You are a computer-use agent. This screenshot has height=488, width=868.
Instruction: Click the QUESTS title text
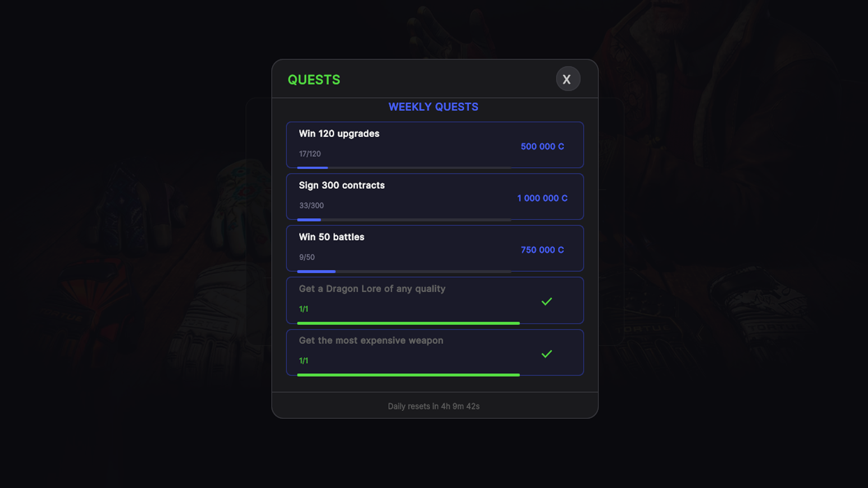[x=314, y=79]
